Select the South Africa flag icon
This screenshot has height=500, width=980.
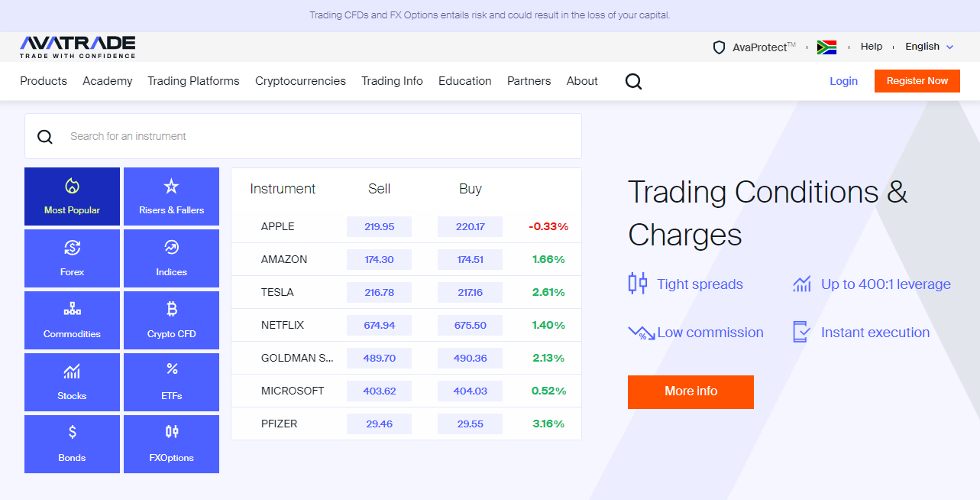point(826,47)
